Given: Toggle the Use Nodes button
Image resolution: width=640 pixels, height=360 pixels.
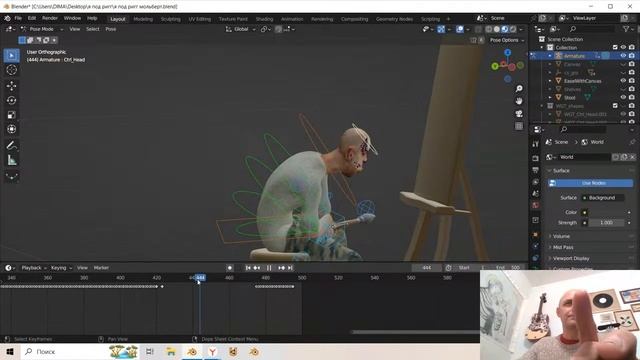Looking at the screenshot, I should click(x=591, y=183).
